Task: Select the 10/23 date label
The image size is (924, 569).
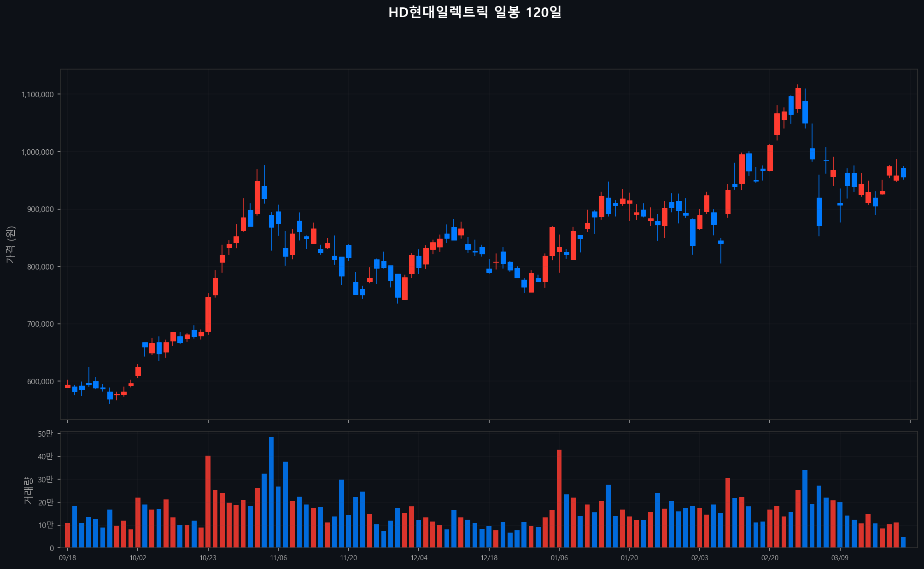Action: tap(208, 558)
